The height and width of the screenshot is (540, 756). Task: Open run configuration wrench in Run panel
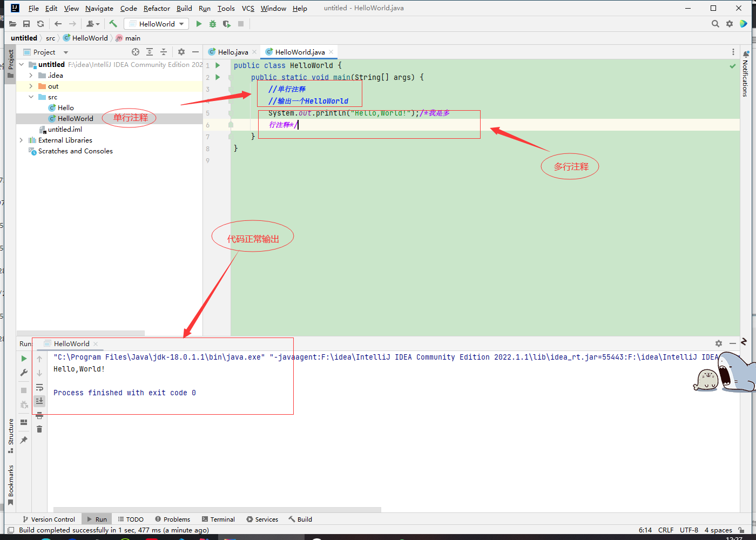click(x=24, y=373)
